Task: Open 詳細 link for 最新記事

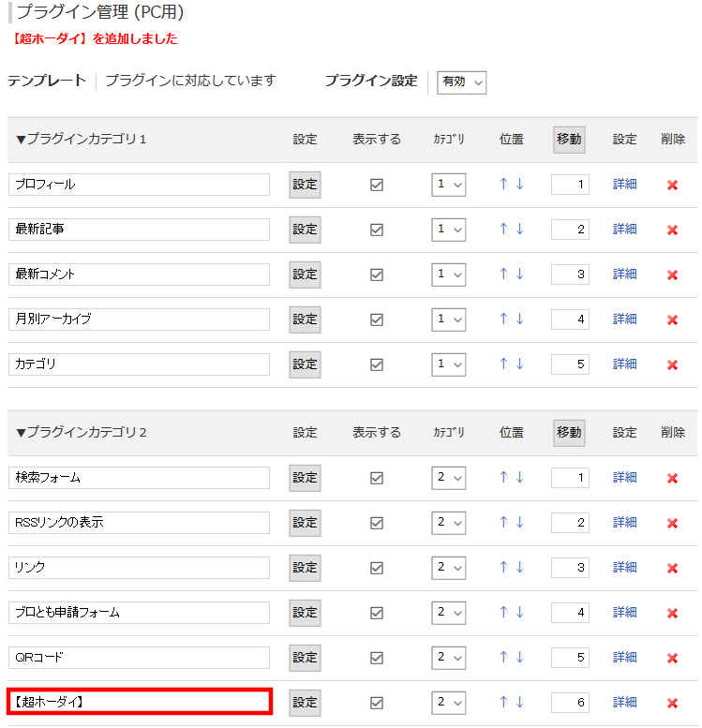Action: click(624, 230)
